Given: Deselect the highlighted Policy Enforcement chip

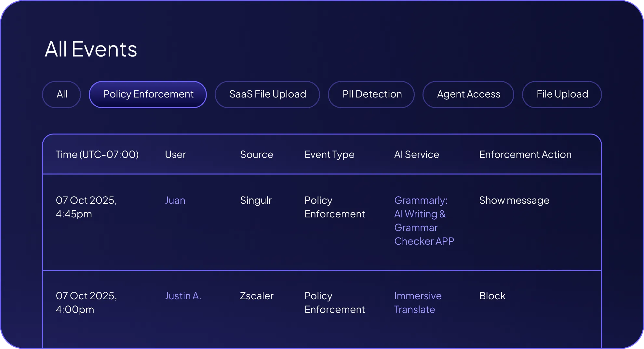Looking at the screenshot, I should tap(148, 94).
